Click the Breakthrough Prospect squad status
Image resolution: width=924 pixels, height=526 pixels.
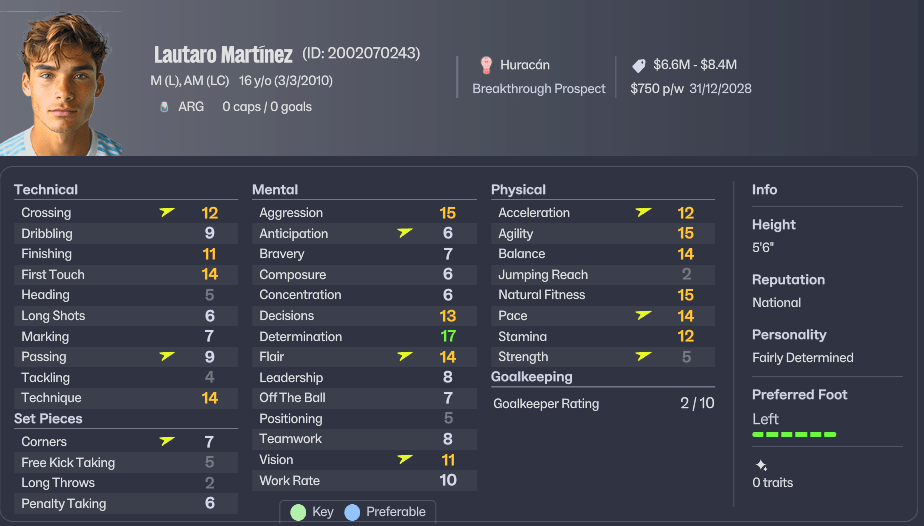(x=539, y=89)
